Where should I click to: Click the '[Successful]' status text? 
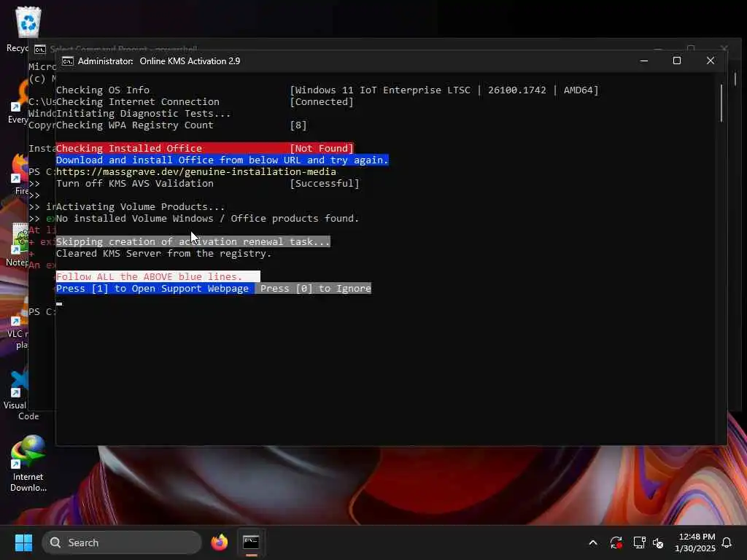pos(325,183)
